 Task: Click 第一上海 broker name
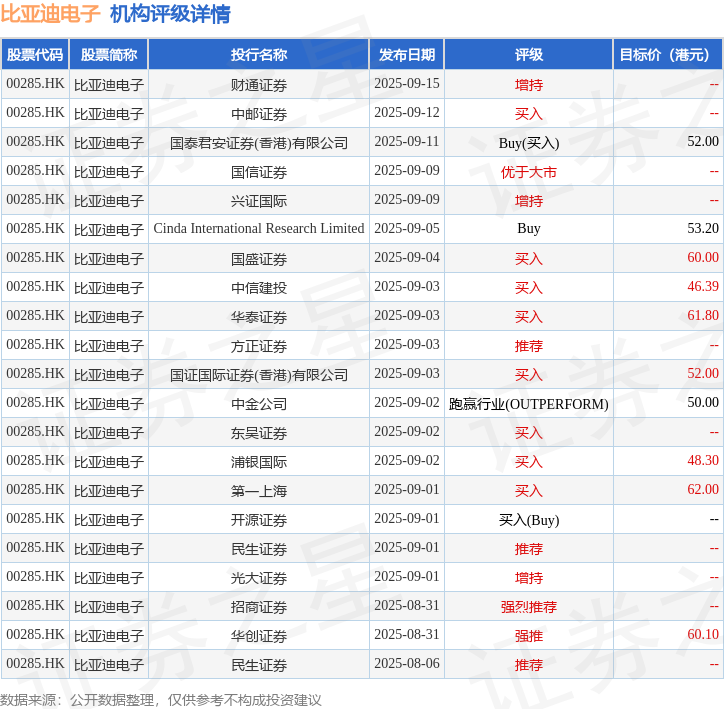[x=259, y=491]
